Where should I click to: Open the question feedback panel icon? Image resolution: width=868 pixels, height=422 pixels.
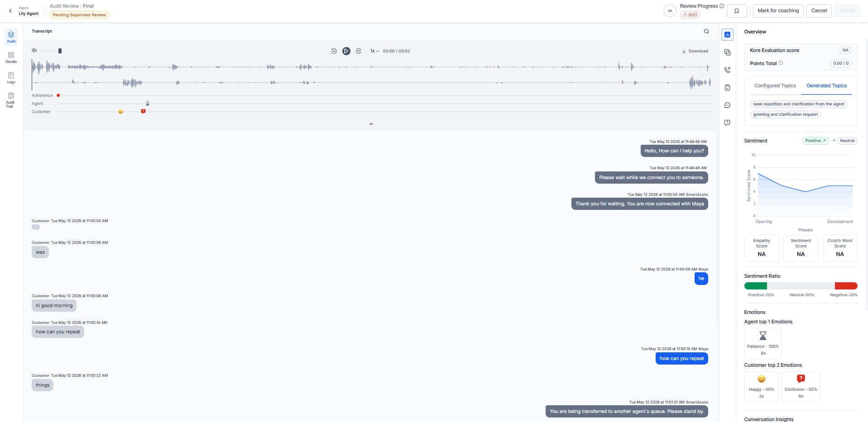tap(727, 123)
